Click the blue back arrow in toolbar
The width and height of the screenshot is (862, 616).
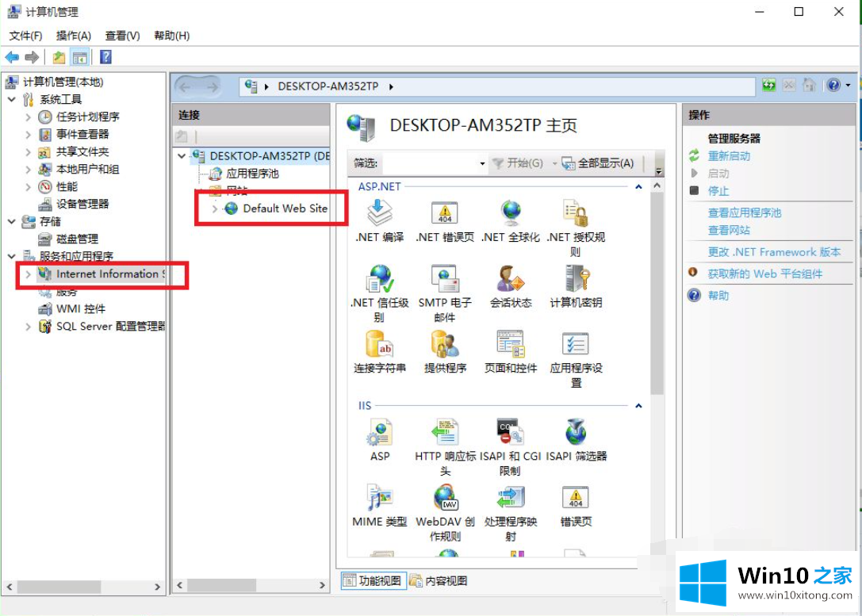click(x=12, y=57)
